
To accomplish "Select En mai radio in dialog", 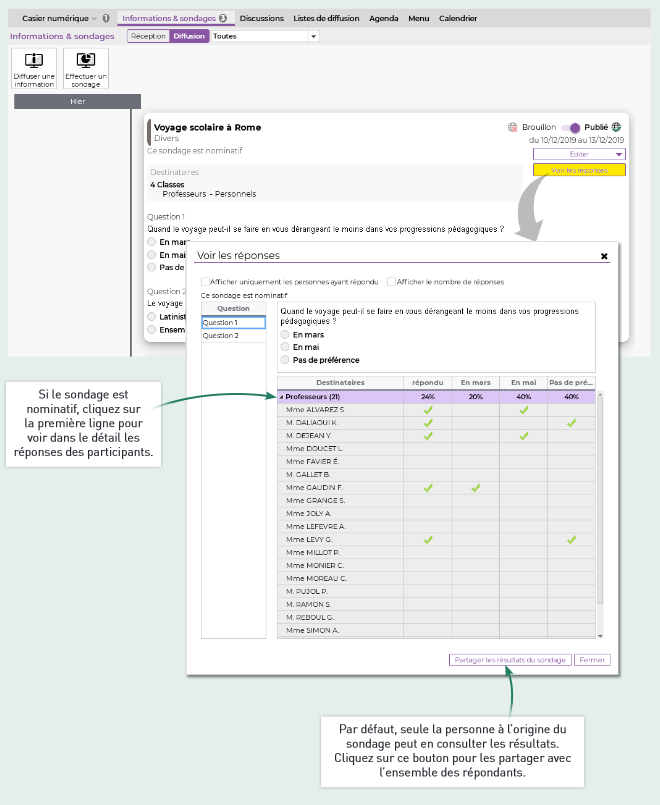I will point(285,347).
